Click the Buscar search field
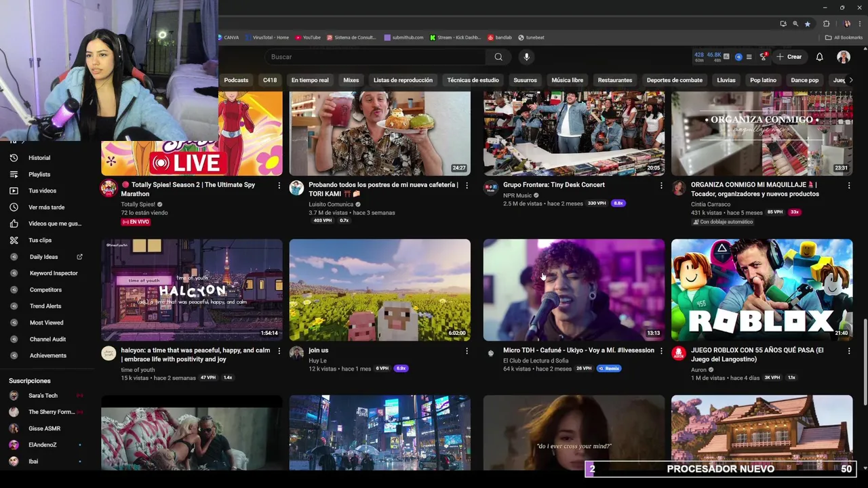Viewport: 868px width, 488px height. click(376, 57)
